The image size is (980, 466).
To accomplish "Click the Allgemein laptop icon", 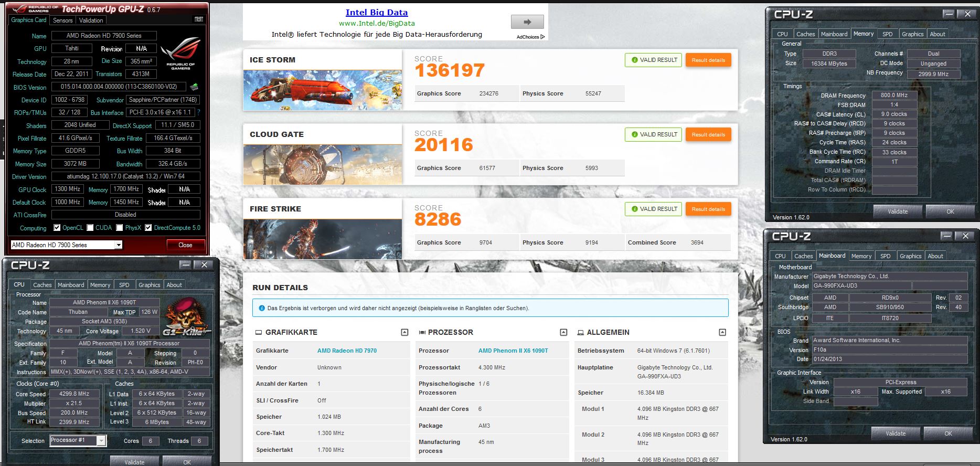I will pos(580,332).
